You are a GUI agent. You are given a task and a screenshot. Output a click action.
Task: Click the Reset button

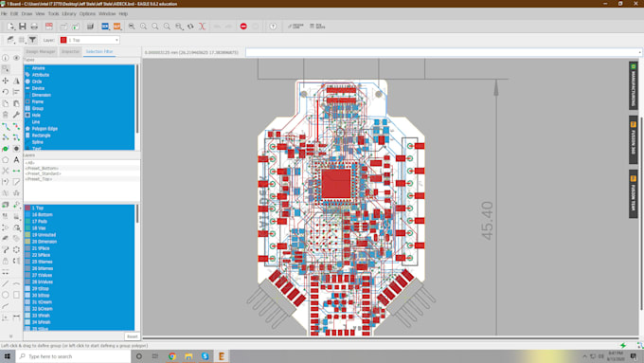pos(133,336)
